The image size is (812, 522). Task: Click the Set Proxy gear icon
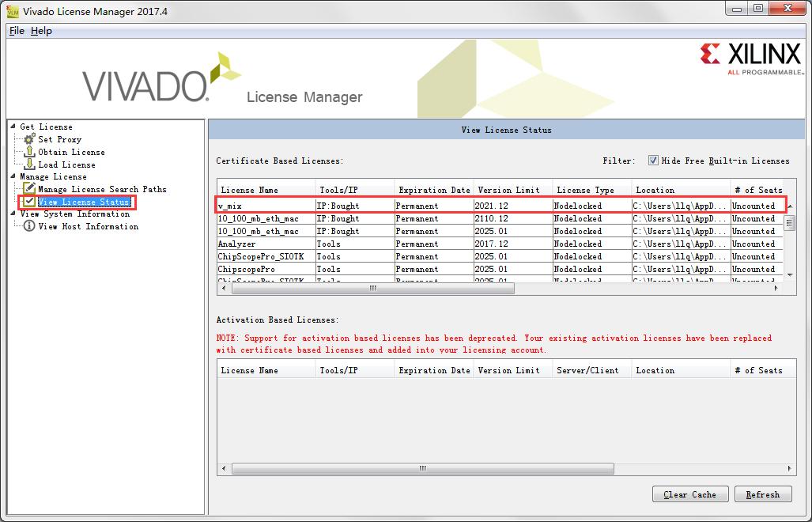pyautogui.click(x=29, y=138)
